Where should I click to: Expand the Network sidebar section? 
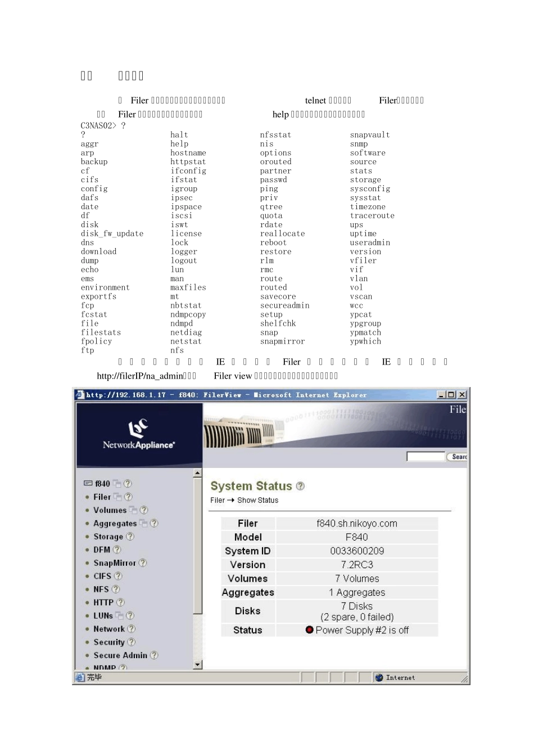coord(109,629)
